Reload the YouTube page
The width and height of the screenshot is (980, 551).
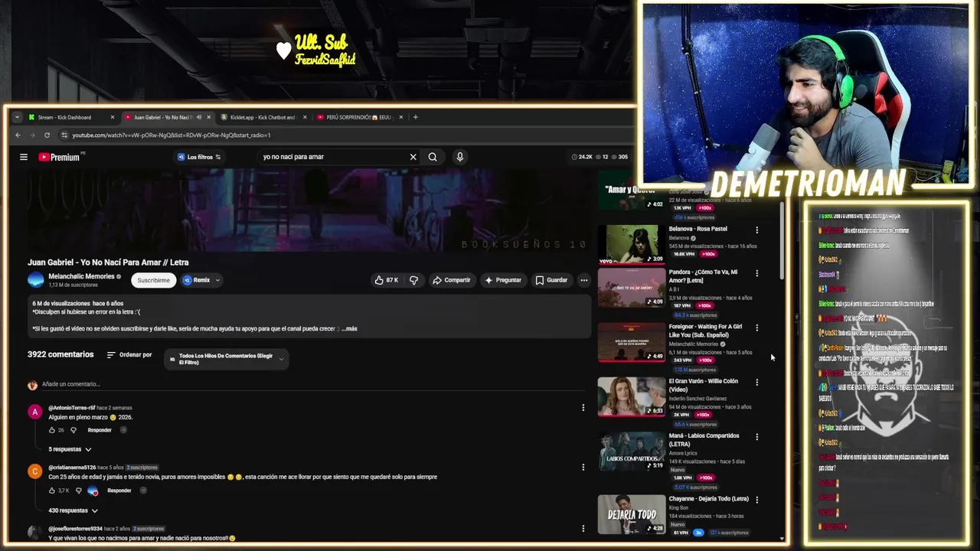47,135
